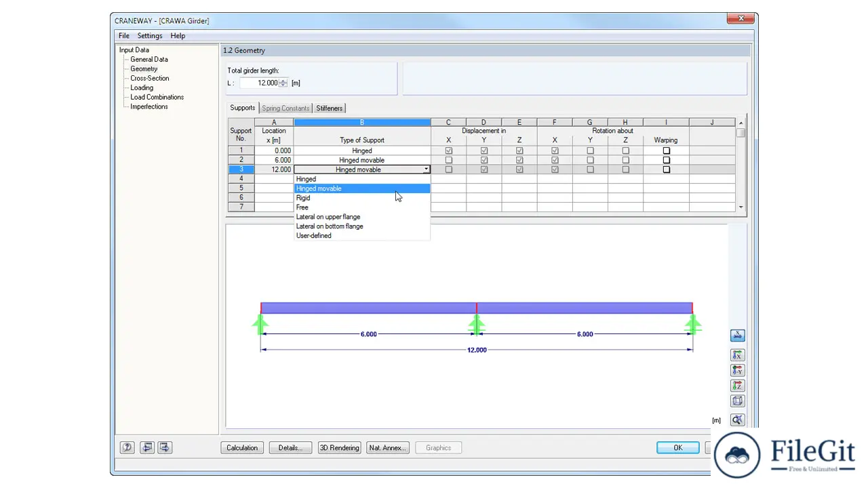Screen dimensions: 868x488
Task: Select Imperfections in the tree
Action: [149, 107]
